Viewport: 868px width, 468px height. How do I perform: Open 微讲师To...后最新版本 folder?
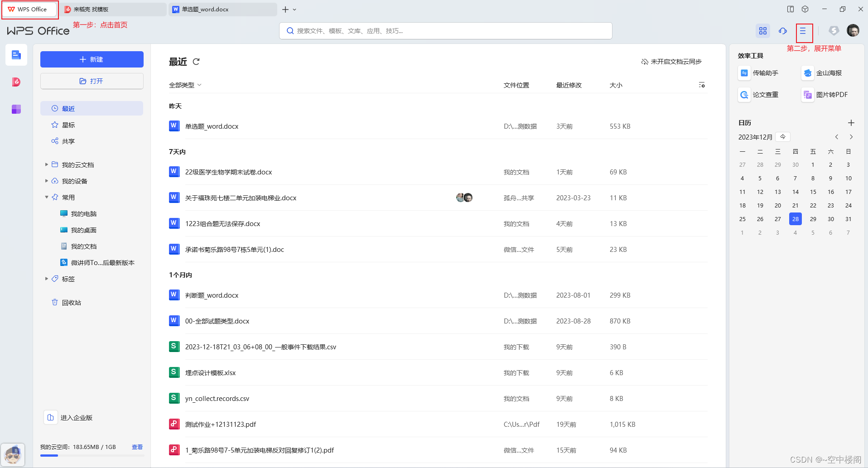pyautogui.click(x=96, y=262)
